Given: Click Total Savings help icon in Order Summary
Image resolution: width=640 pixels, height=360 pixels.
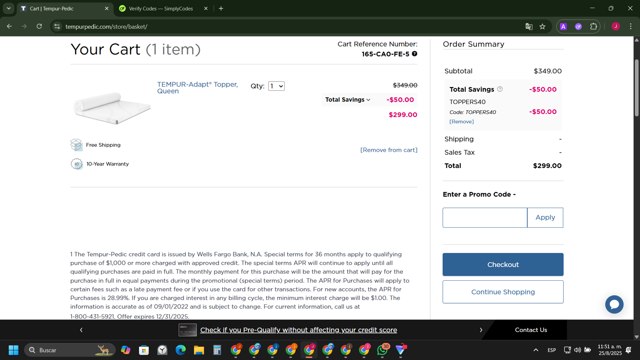Looking at the screenshot, I should (x=500, y=89).
